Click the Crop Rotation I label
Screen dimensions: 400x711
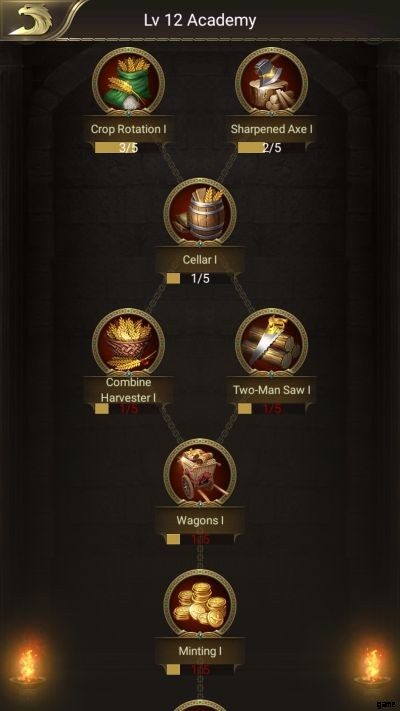tap(128, 129)
